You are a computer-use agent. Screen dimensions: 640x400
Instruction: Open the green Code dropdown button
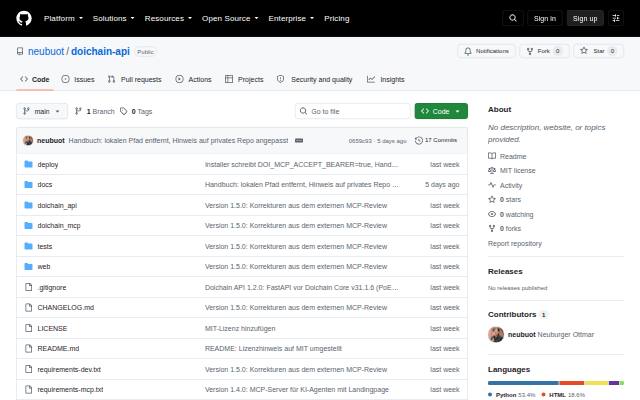[x=441, y=111]
